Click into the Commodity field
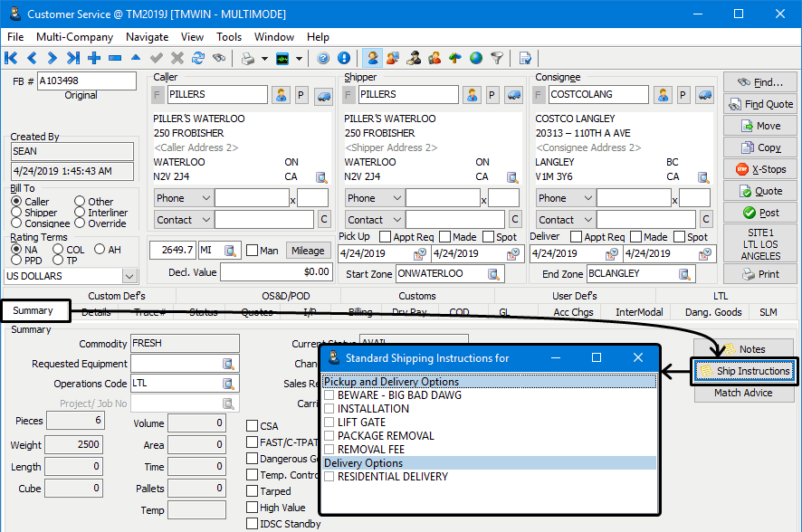 click(x=185, y=344)
